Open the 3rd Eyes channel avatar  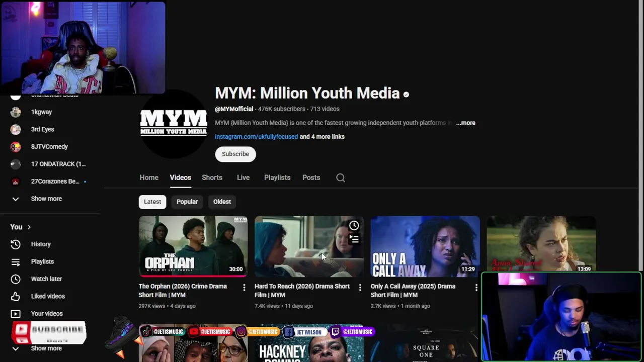coord(16,129)
